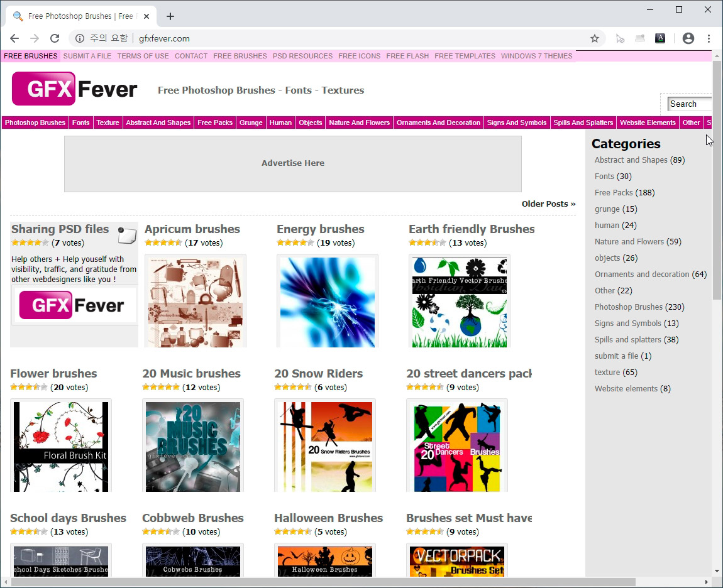Open the FREE BRUSHES highlighted top menu item
723x588 pixels.
click(x=30, y=56)
